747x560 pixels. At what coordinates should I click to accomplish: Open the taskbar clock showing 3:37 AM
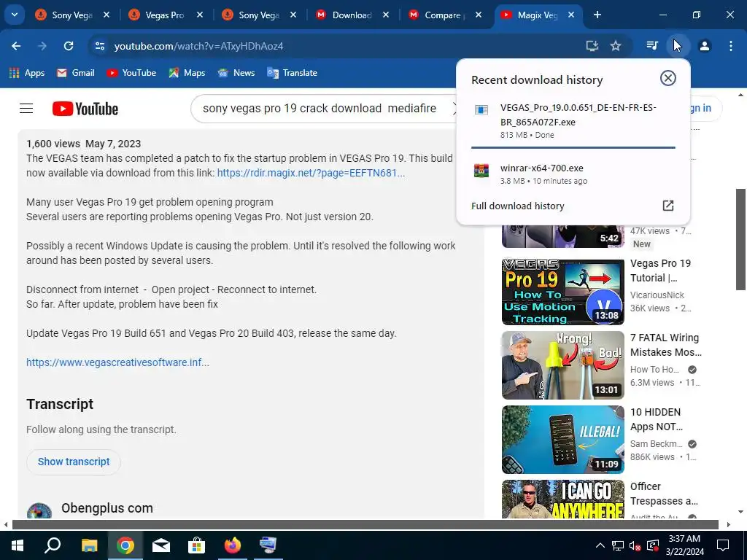684,545
